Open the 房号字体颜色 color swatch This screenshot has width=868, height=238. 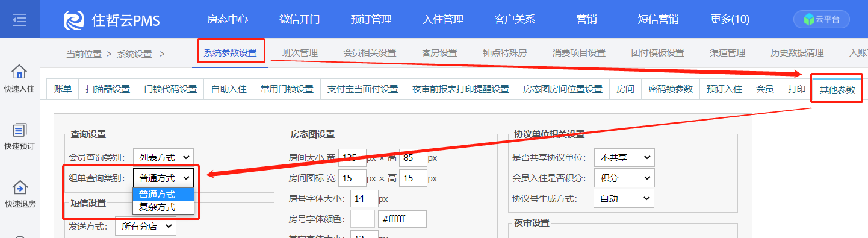pos(362,219)
